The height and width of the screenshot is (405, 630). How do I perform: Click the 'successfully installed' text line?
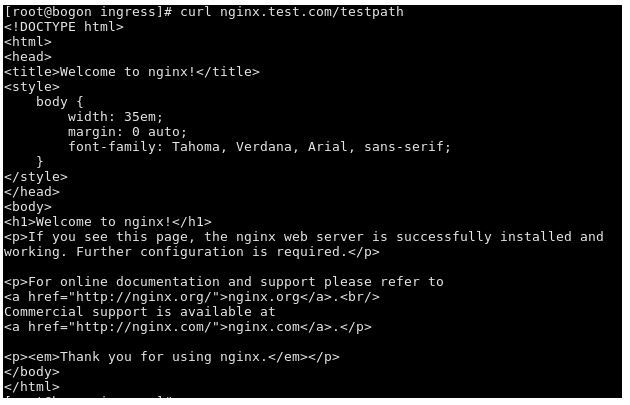pos(304,237)
